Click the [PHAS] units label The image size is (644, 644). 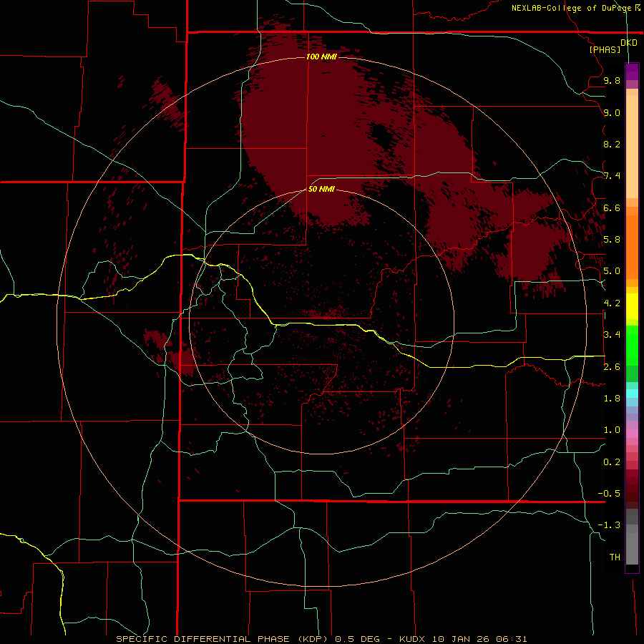(x=605, y=50)
